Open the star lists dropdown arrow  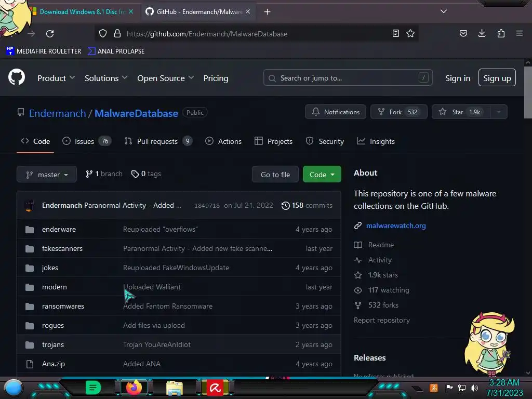point(499,112)
